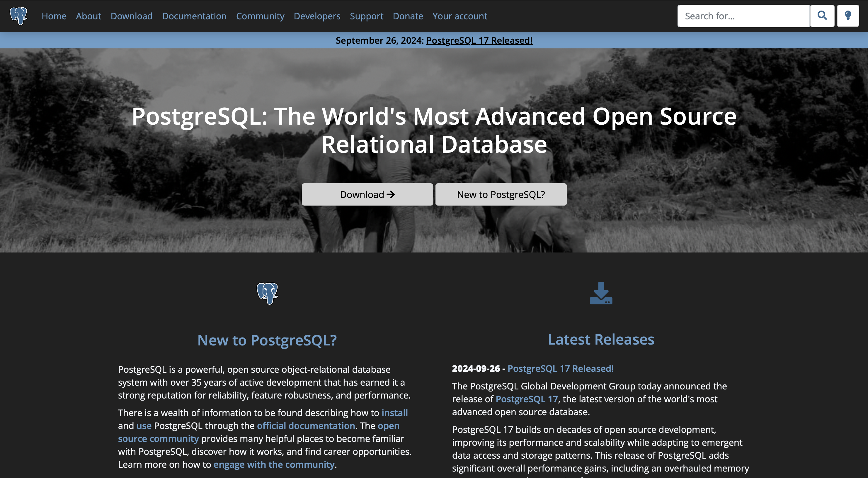Screen dimensions: 868x478
Task: Click the hero title about World's Most Advanced database
Action: [434, 130]
